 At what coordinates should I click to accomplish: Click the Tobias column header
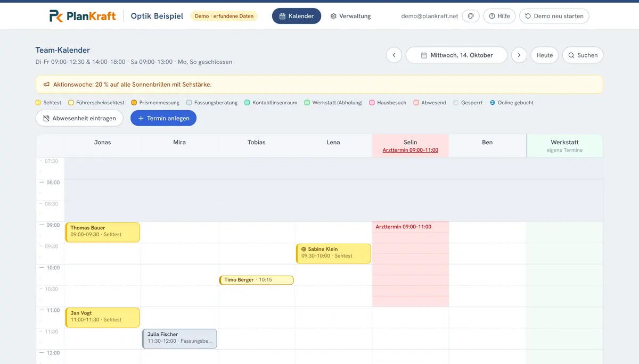(256, 142)
